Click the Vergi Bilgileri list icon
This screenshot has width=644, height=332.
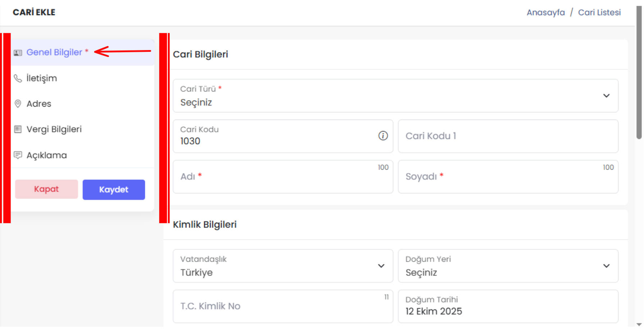(18, 129)
